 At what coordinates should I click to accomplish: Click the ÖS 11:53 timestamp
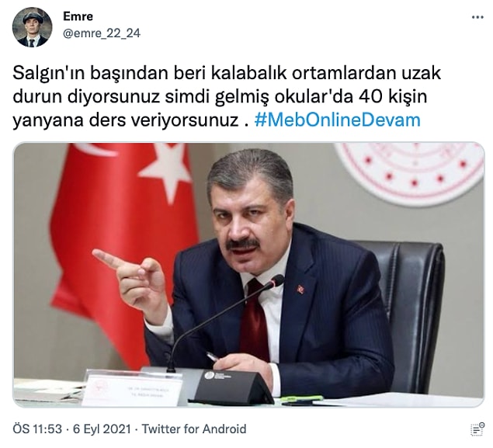click(37, 429)
